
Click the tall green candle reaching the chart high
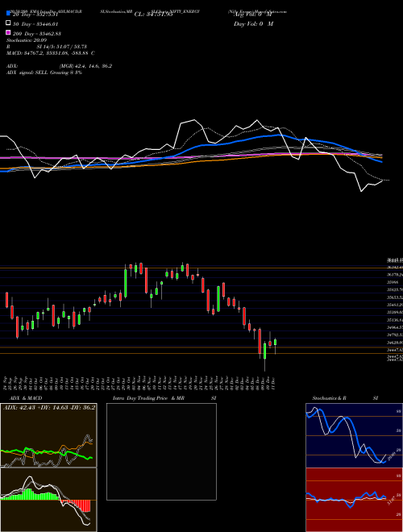126,283
